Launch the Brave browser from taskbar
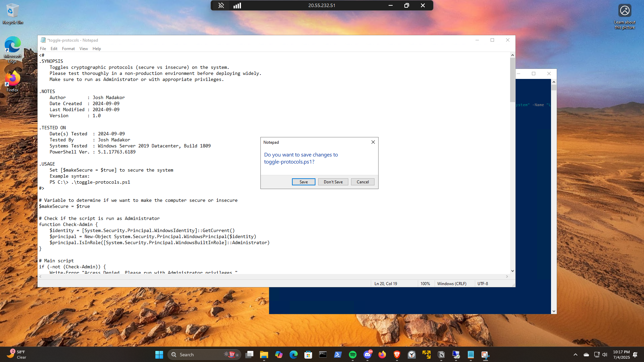Viewport: 644px width, 362px height. (x=397, y=355)
